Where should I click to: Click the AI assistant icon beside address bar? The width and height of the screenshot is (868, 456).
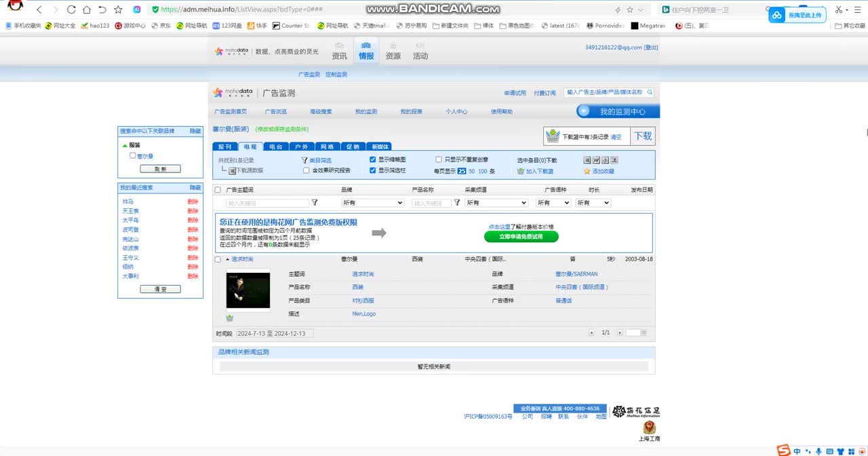pyautogui.click(x=137, y=9)
